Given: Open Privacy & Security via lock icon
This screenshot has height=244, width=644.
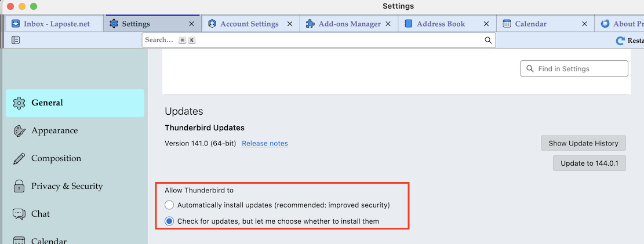Looking at the screenshot, I should point(19,187).
